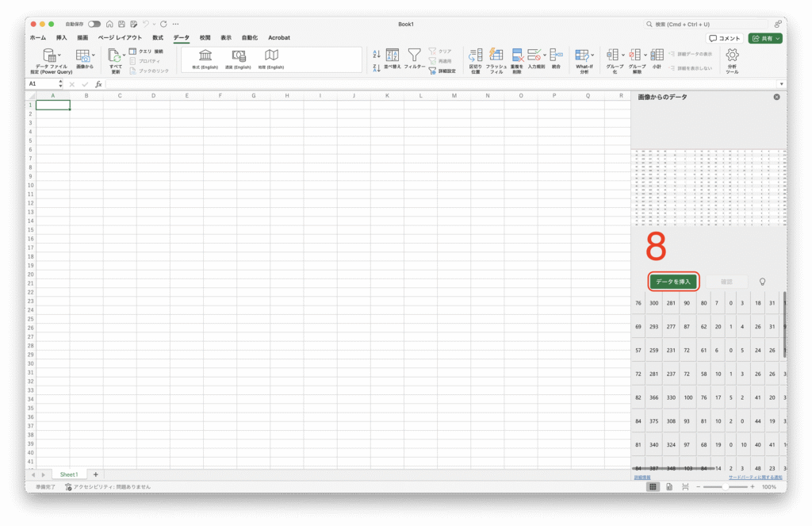Click the redo circular arrow icon
The image size is (812, 526).
click(163, 24)
